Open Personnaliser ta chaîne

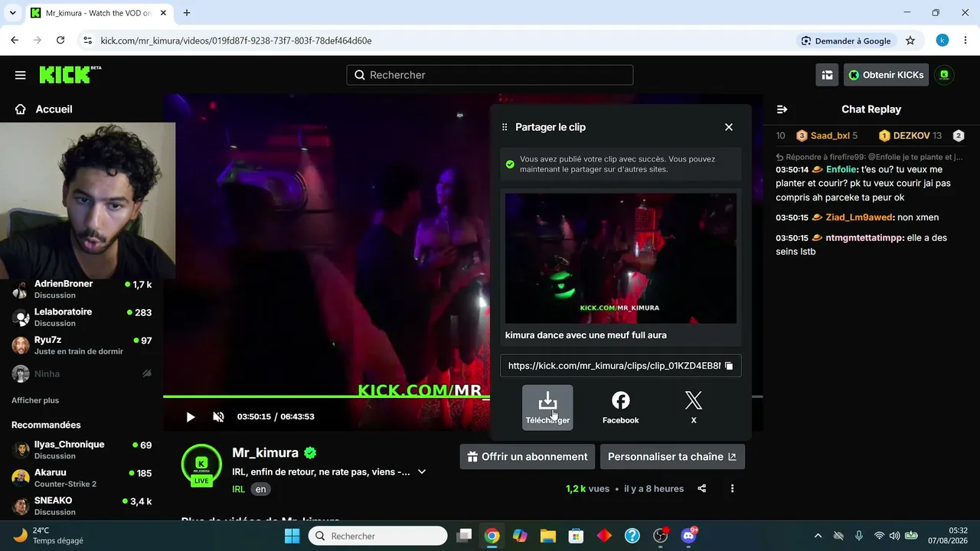coord(672,457)
